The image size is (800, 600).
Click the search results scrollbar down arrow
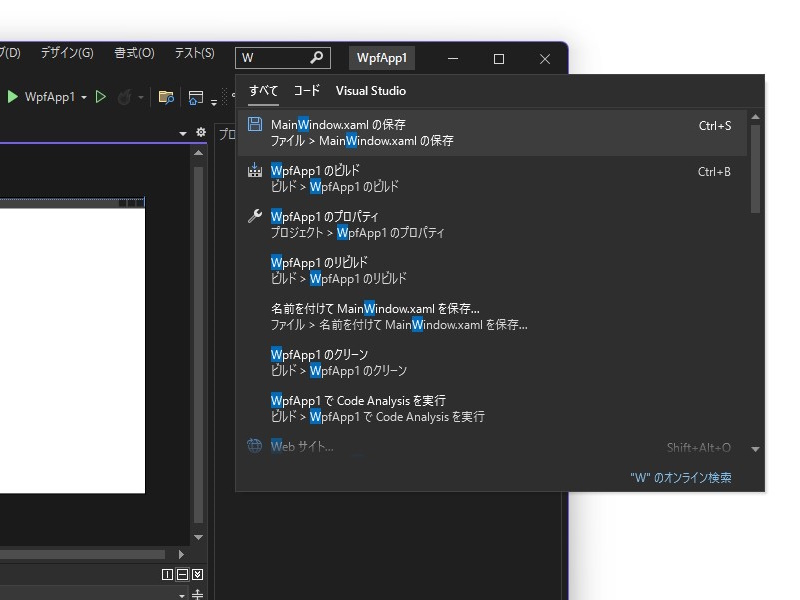[756, 449]
